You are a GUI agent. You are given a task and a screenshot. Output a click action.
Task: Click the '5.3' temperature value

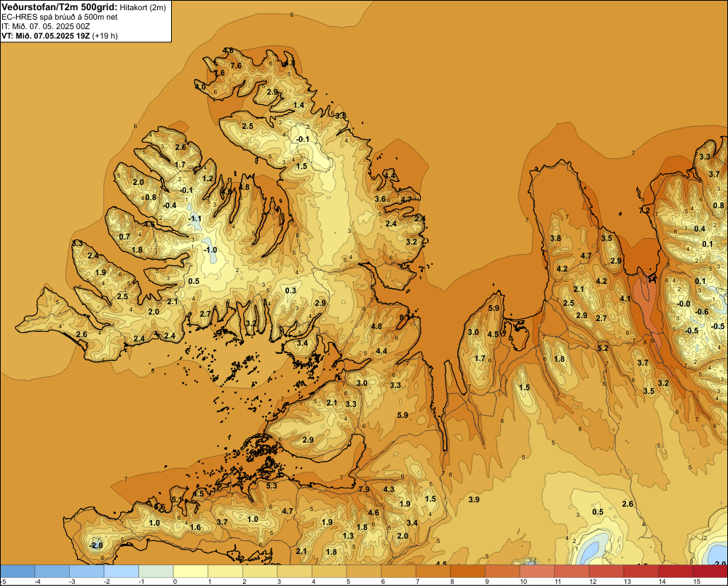(272, 486)
